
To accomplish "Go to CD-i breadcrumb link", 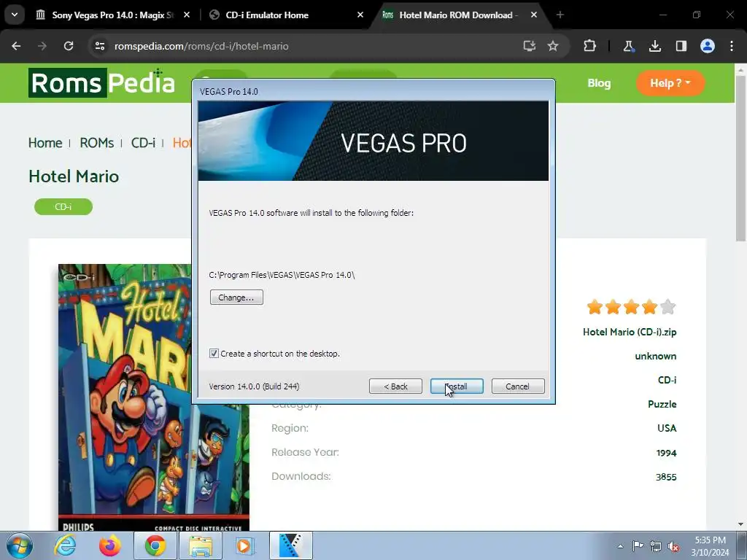I will click(144, 143).
